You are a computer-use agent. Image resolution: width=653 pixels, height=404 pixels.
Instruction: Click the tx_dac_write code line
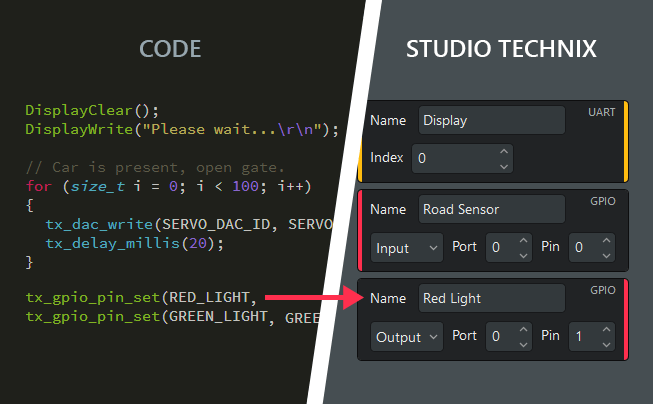[x=189, y=224]
